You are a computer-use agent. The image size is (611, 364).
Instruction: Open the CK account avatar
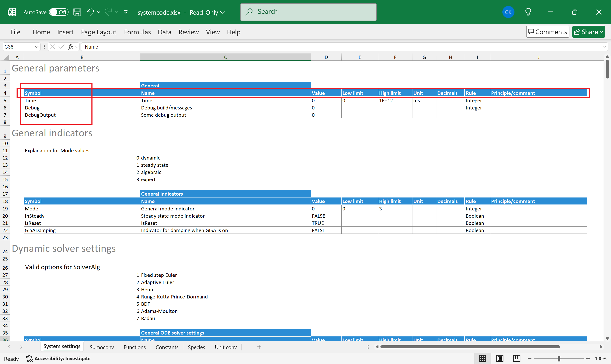pyautogui.click(x=508, y=12)
